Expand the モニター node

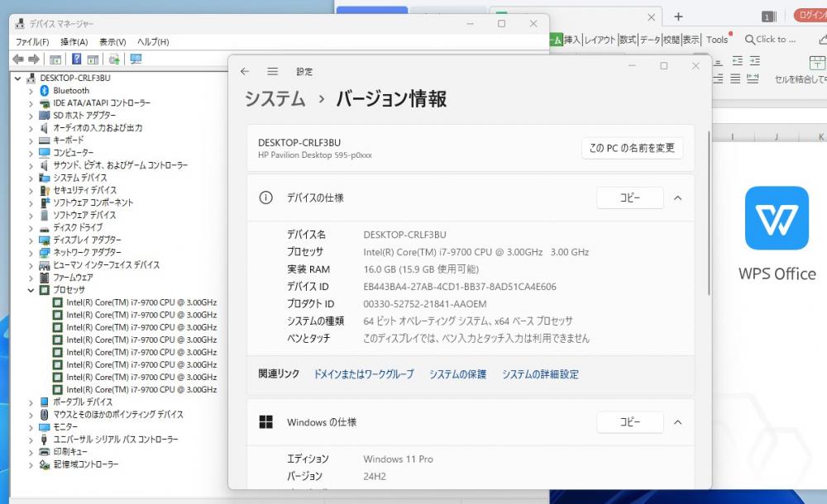pos(31,427)
